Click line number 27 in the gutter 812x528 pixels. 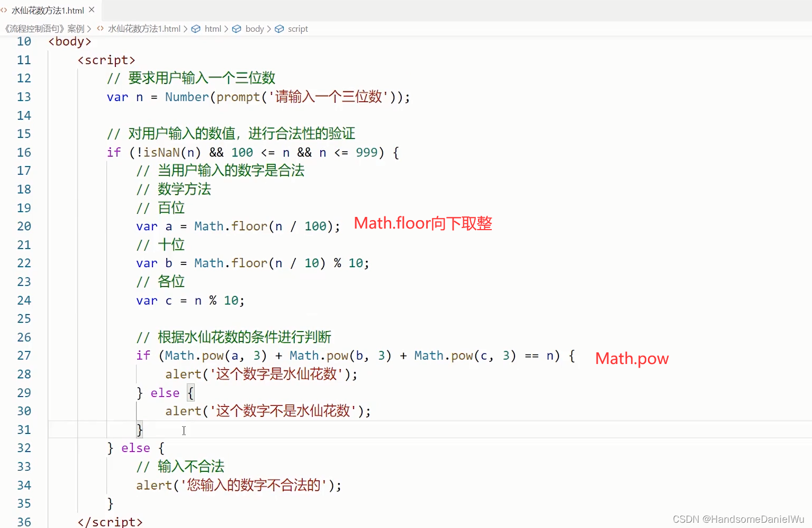click(x=24, y=356)
